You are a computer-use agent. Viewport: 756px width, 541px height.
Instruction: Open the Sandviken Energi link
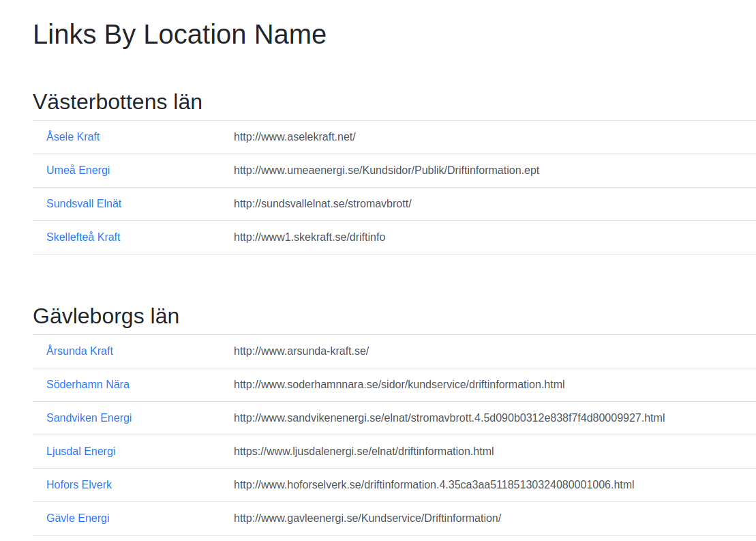pos(89,418)
